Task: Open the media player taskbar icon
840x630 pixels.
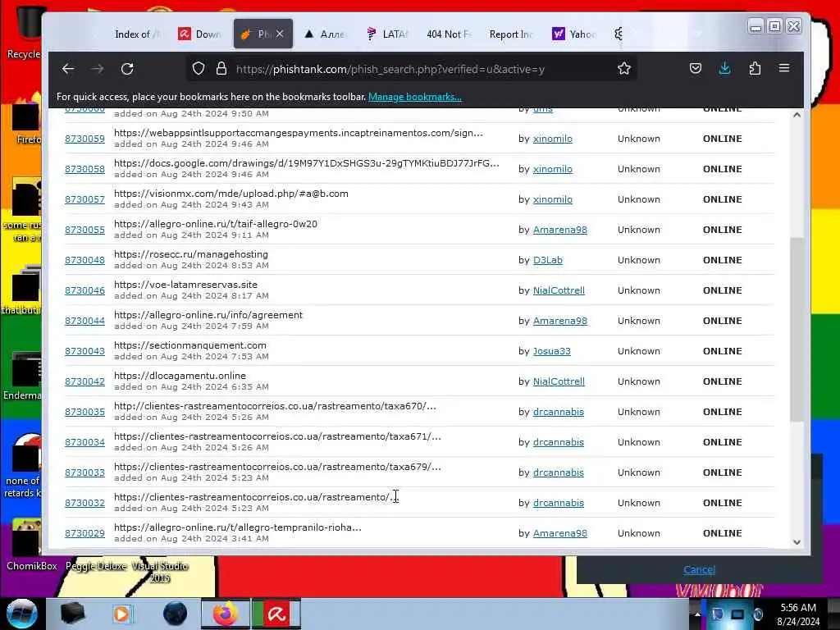Action: pos(121,614)
